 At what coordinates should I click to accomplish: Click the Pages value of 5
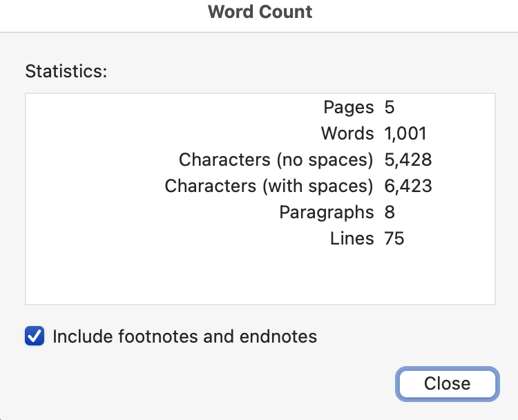[x=390, y=107]
